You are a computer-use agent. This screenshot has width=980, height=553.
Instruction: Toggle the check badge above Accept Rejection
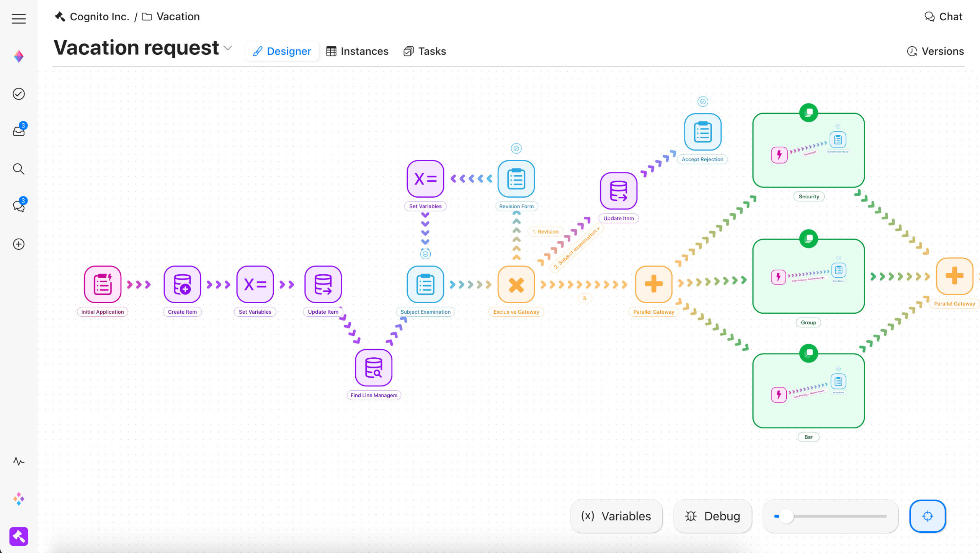coord(702,101)
